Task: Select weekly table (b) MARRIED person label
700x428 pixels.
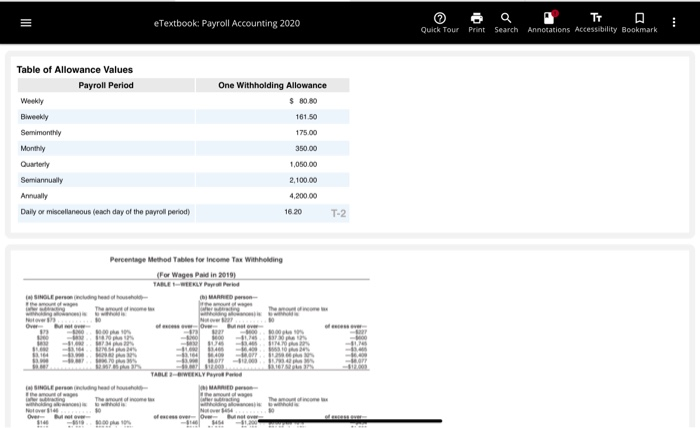Action: 229,297
